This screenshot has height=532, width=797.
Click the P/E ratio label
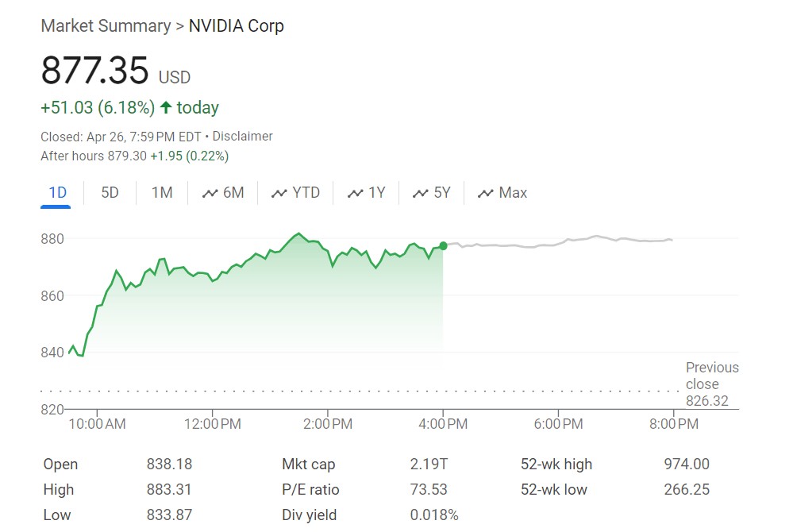coord(309,490)
